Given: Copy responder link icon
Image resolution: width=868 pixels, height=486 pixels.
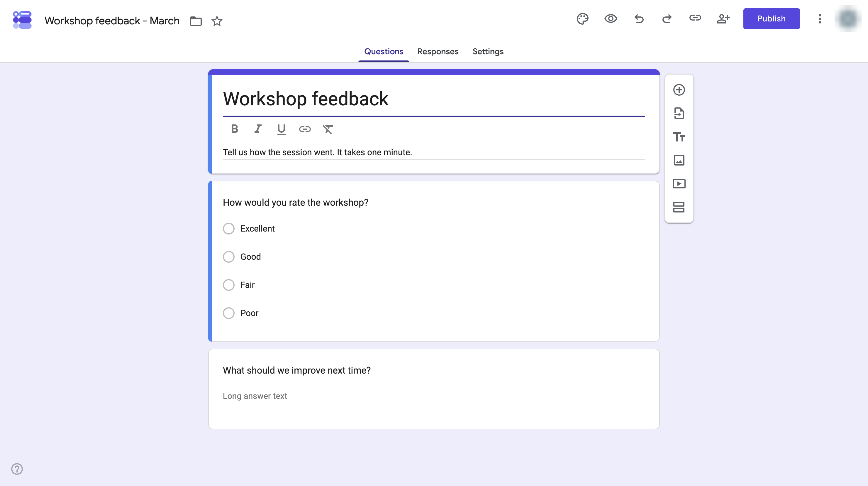Looking at the screenshot, I should pos(695,18).
